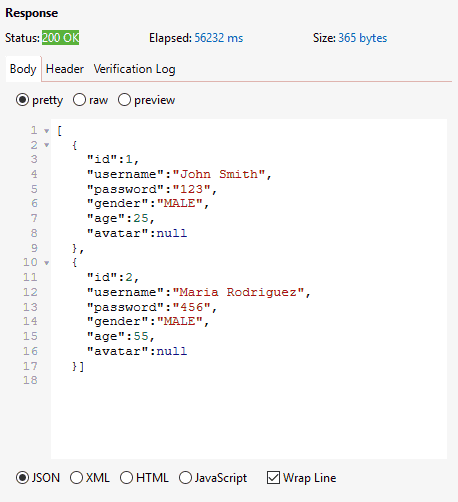
Task: Click the "John Smith" username value
Action: [x=219, y=174]
